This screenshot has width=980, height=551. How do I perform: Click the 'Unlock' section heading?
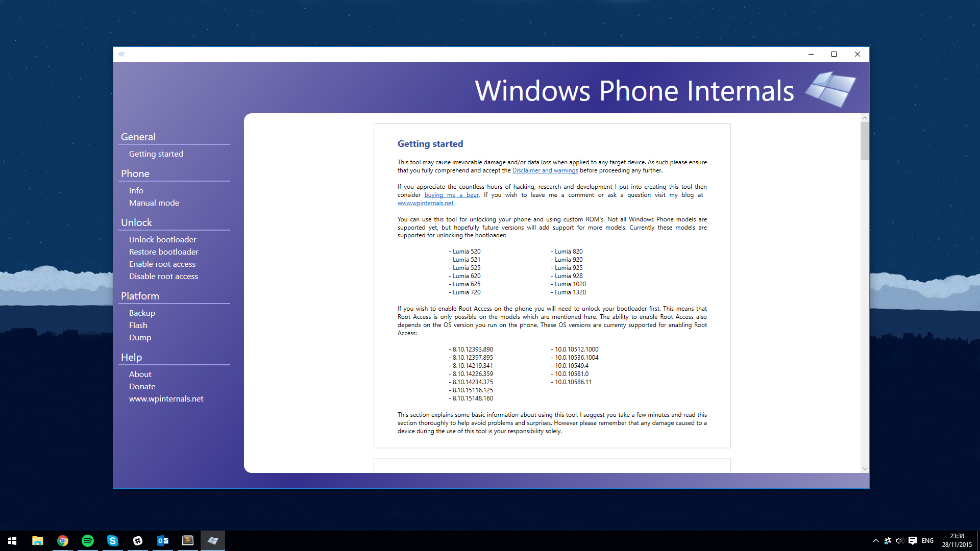tap(136, 222)
